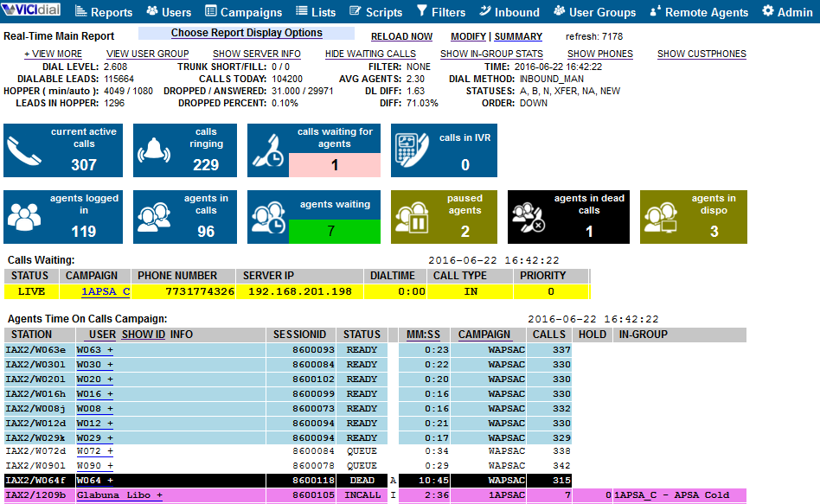The width and height of the screenshot is (820, 504).
Task: Click the calls ringing bell icon
Action: click(x=154, y=150)
